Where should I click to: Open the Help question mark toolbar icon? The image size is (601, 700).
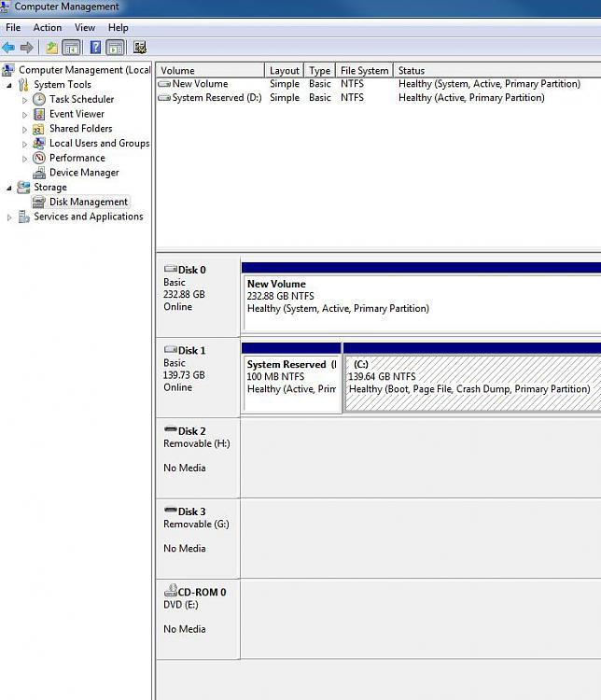pos(95,48)
